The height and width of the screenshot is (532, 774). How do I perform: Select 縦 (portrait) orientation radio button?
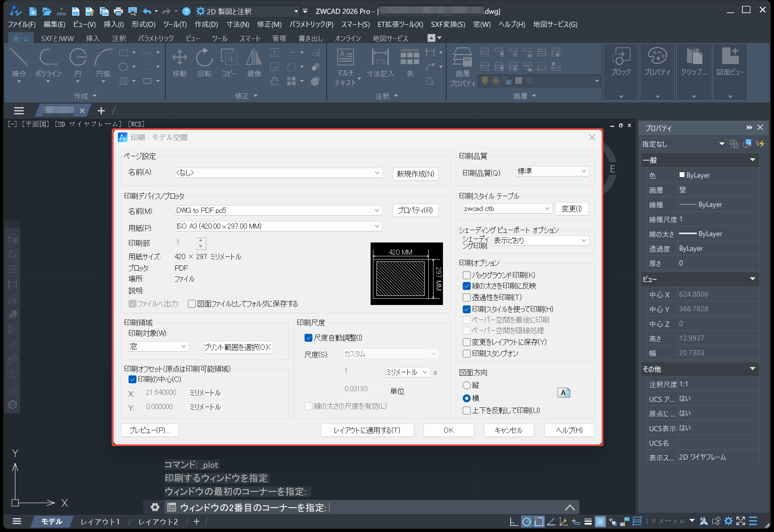[x=466, y=385]
